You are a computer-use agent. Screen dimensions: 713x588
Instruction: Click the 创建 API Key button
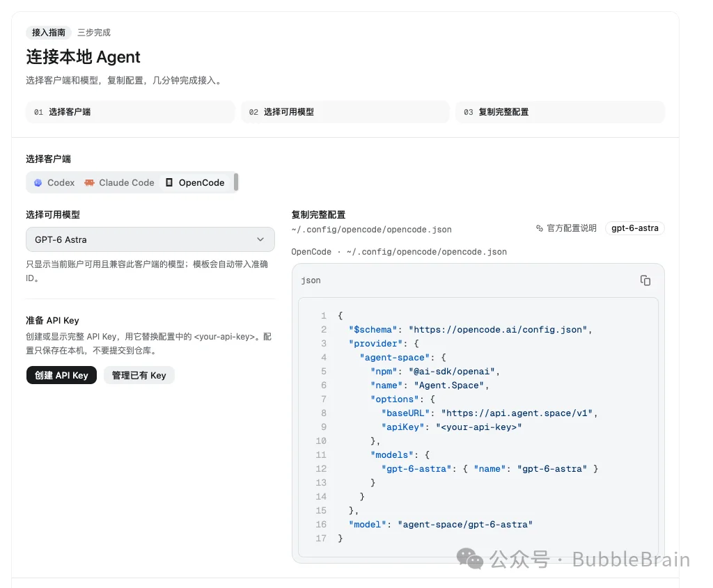click(x=61, y=375)
